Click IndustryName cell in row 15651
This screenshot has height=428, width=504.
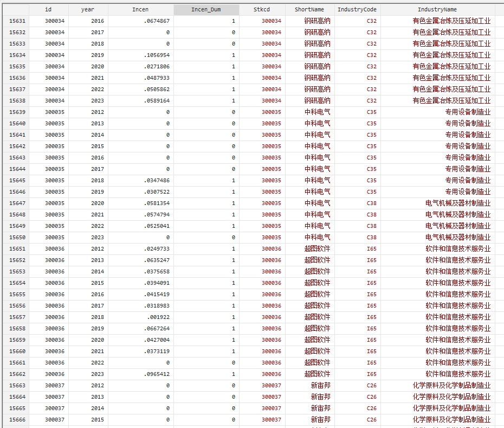[x=458, y=249]
